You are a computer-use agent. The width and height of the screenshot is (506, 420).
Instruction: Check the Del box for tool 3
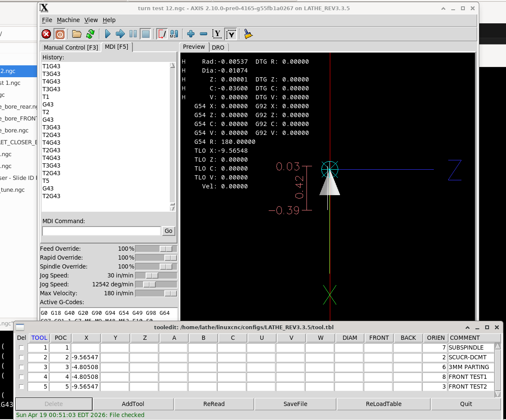(x=21, y=367)
